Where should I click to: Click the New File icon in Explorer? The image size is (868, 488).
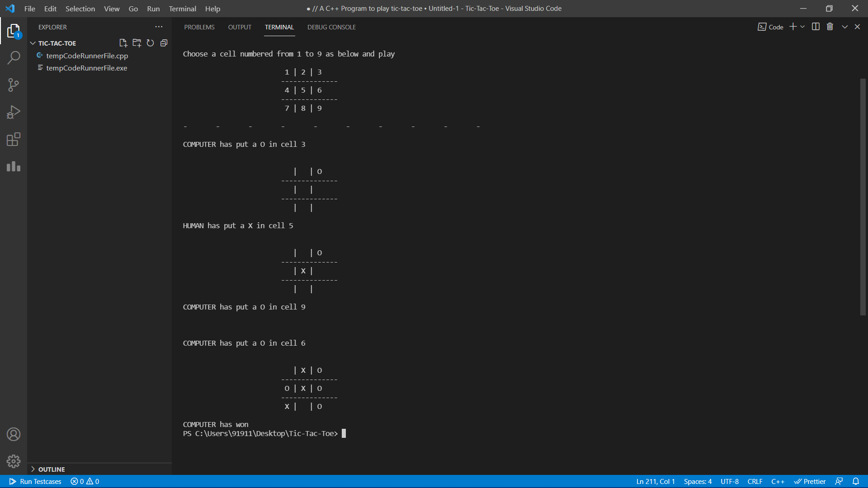(x=123, y=43)
